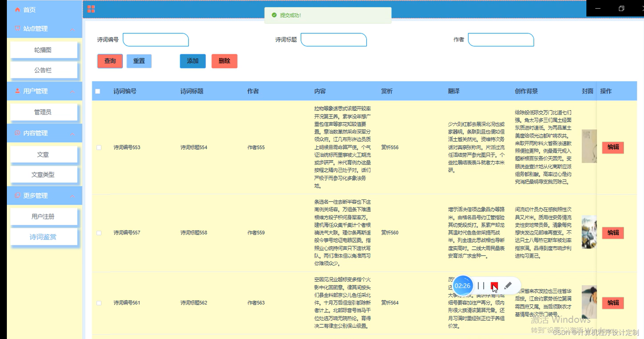Screen dimensions: 644x339
Task: Click the cell 赏析556
Action: tap(390, 148)
